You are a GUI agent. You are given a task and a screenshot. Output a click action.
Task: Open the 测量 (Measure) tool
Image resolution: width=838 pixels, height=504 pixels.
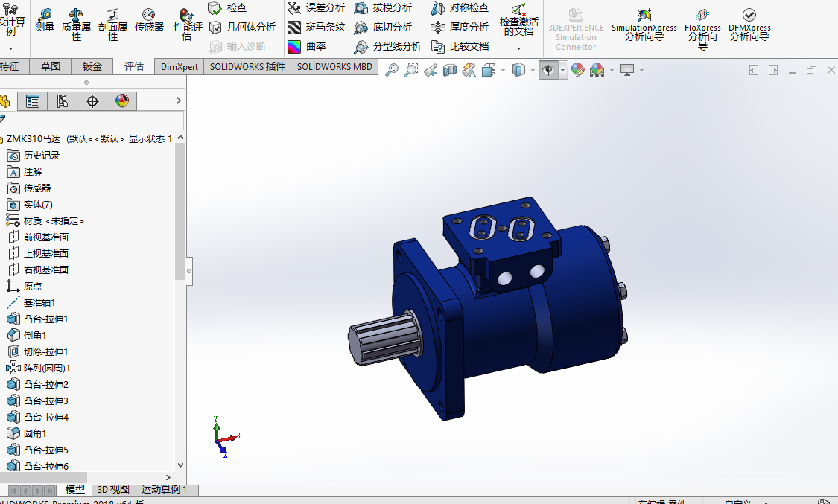[x=45, y=20]
